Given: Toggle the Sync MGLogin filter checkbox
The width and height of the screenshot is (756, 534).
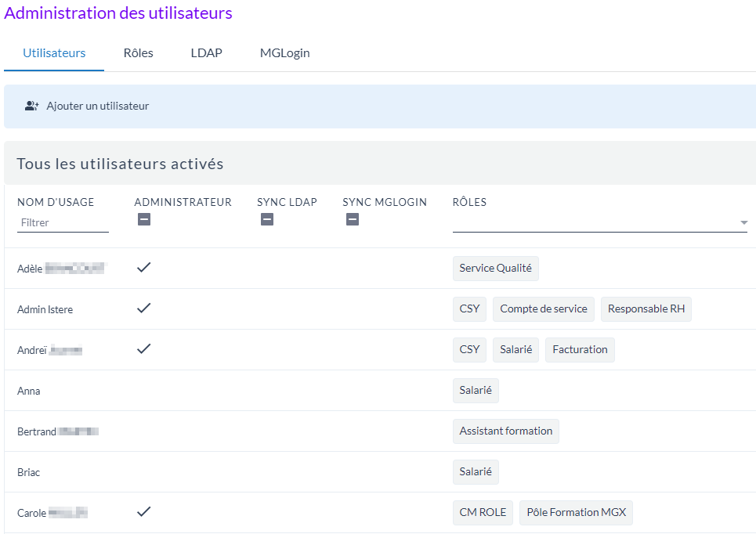Looking at the screenshot, I should tap(353, 220).
